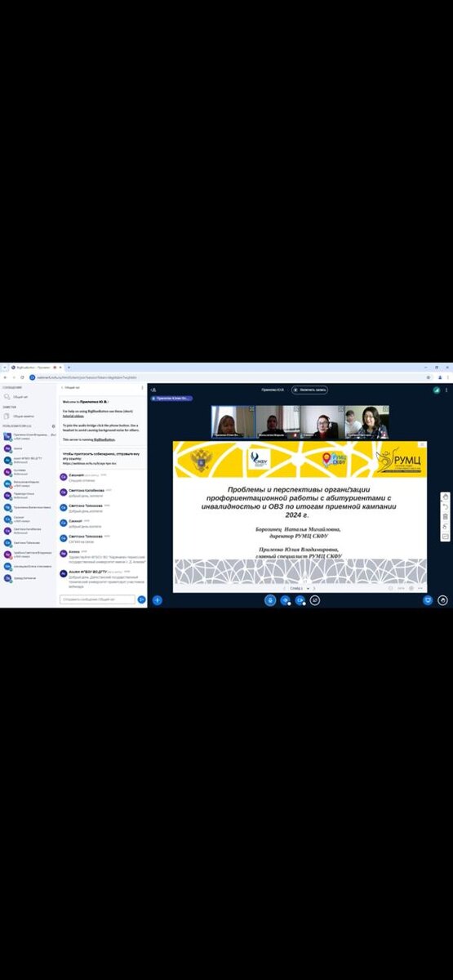The height and width of the screenshot is (980, 453).
Task: Click the send message arrow button
Action: (x=141, y=599)
